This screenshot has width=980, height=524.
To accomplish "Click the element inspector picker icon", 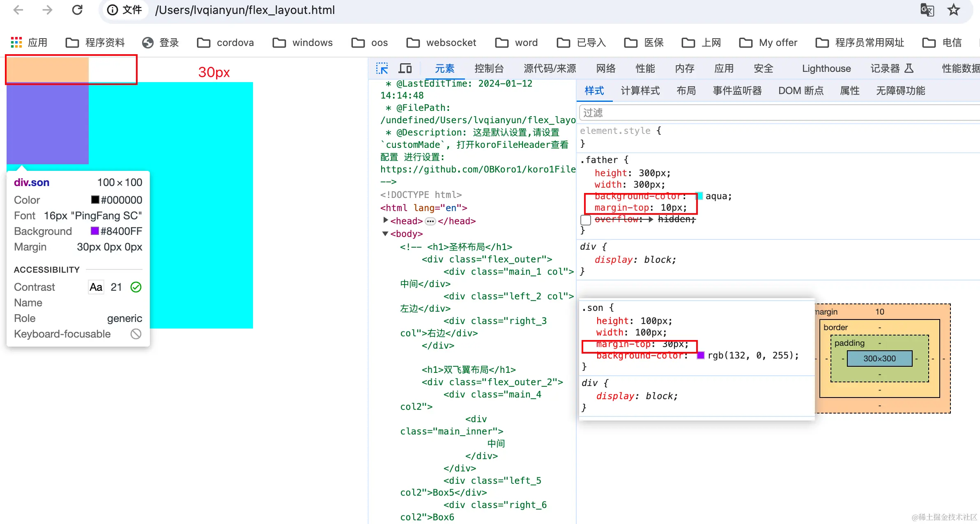I will click(x=382, y=68).
